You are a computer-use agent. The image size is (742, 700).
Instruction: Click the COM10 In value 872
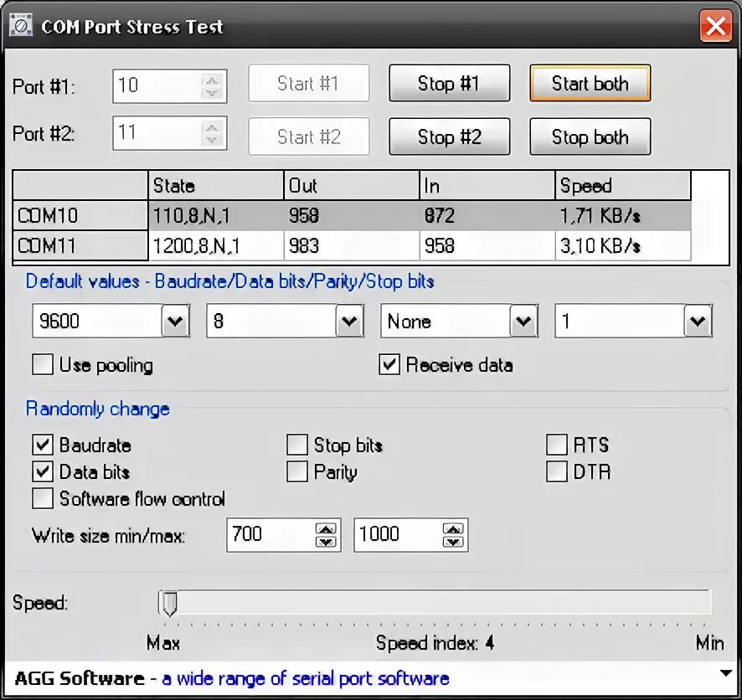[x=487, y=216]
